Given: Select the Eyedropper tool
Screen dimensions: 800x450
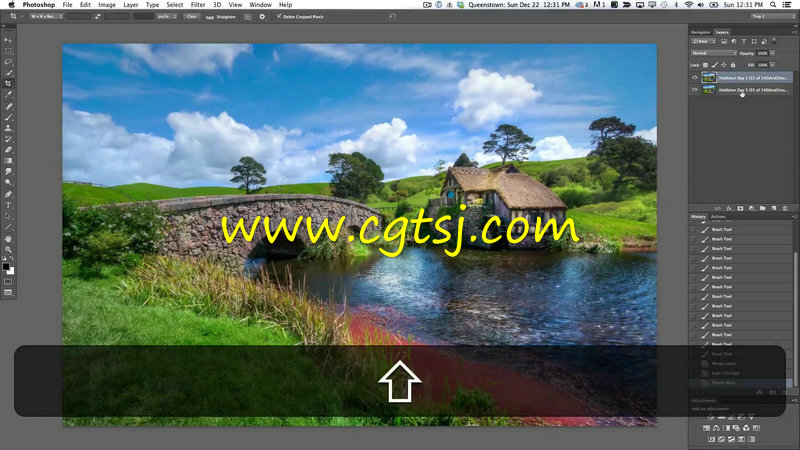Looking at the screenshot, I should tap(8, 94).
